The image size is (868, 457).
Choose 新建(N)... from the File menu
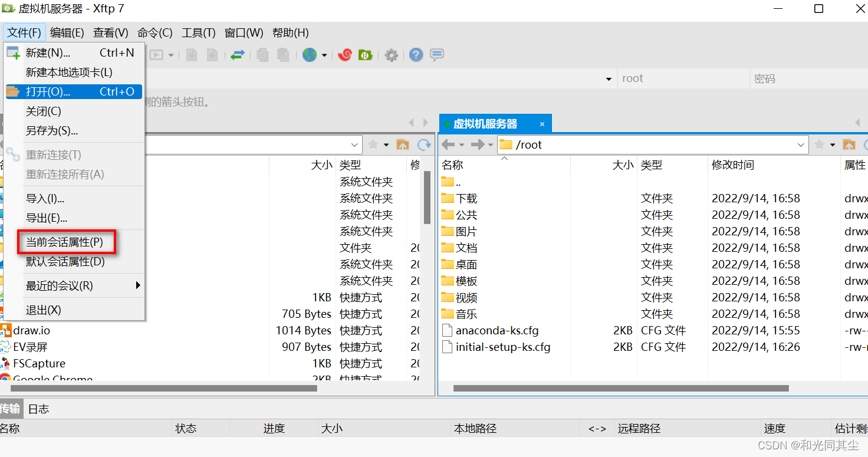point(74,52)
